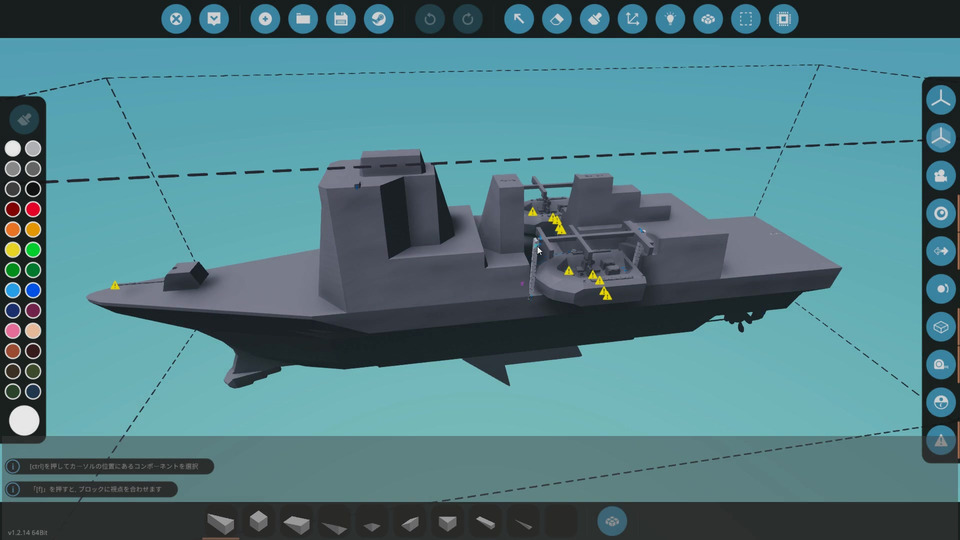
Task: Pick the amber color swatch
Action: pos(33,229)
